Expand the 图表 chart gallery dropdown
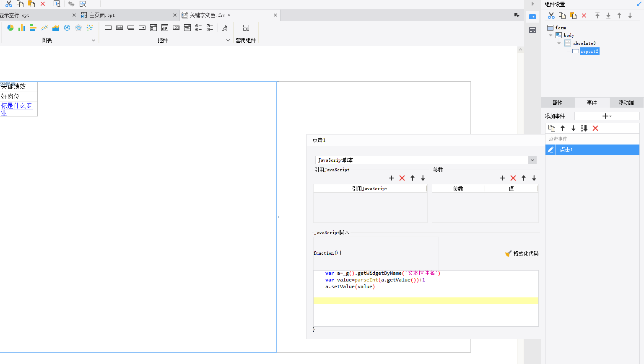644x364 pixels. (x=93, y=40)
